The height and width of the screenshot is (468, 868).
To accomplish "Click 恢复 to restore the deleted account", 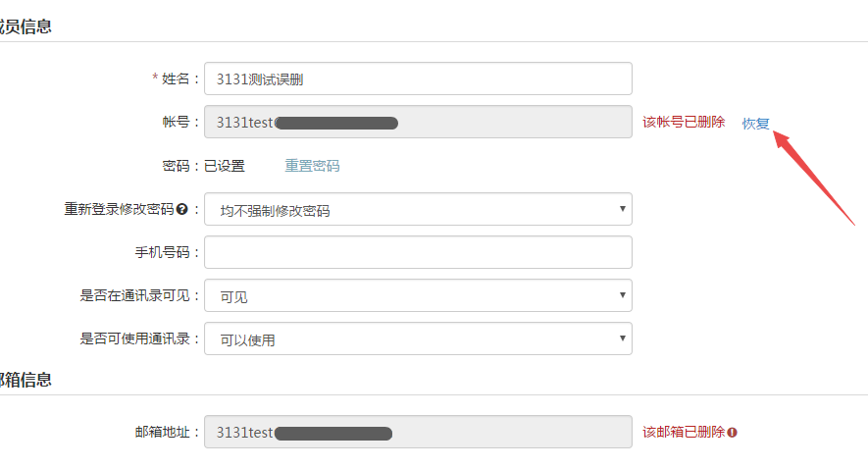I will [x=755, y=123].
